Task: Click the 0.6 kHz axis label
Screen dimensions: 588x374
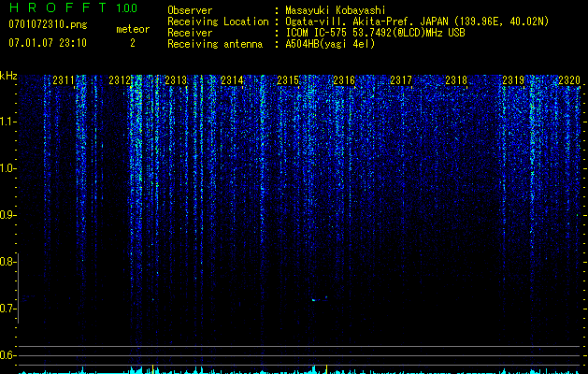Action: tap(7, 355)
